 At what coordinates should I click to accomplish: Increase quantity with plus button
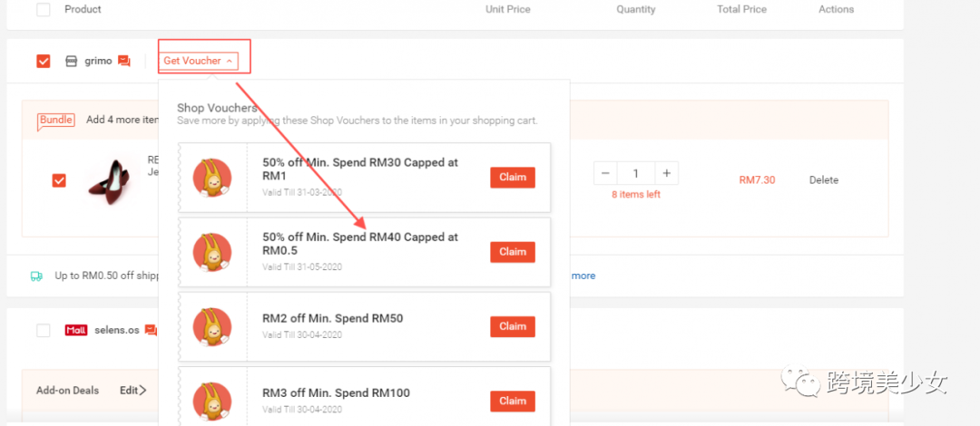666,173
